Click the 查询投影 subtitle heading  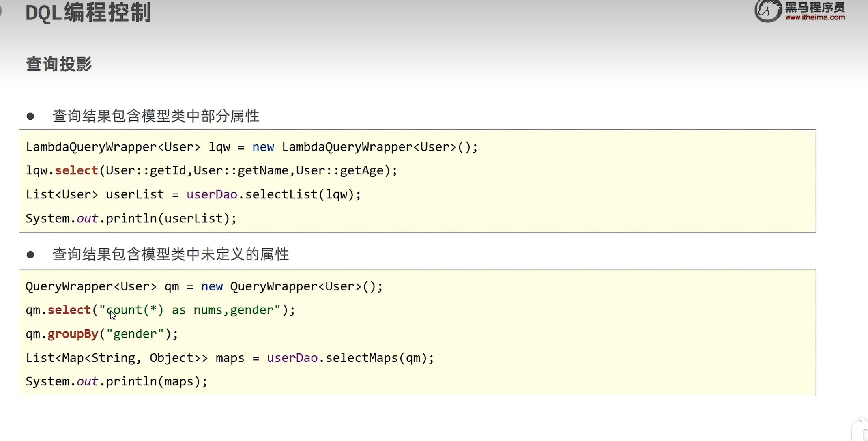coord(59,64)
